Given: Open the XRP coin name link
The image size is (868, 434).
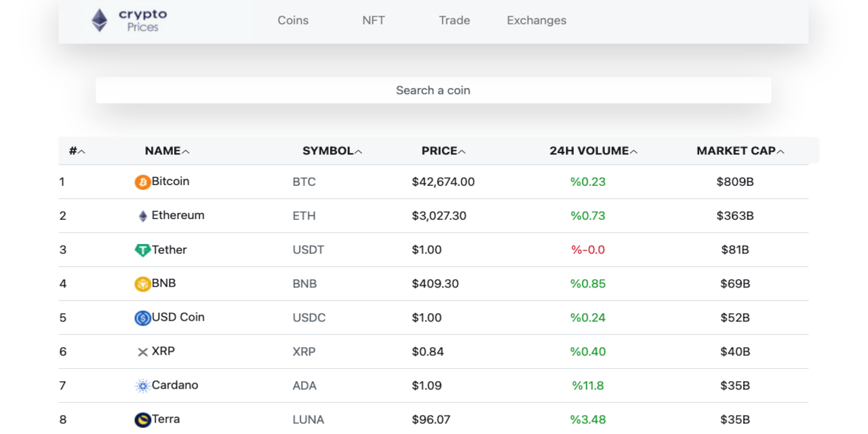Looking at the screenshot, I should coord(163,351).
